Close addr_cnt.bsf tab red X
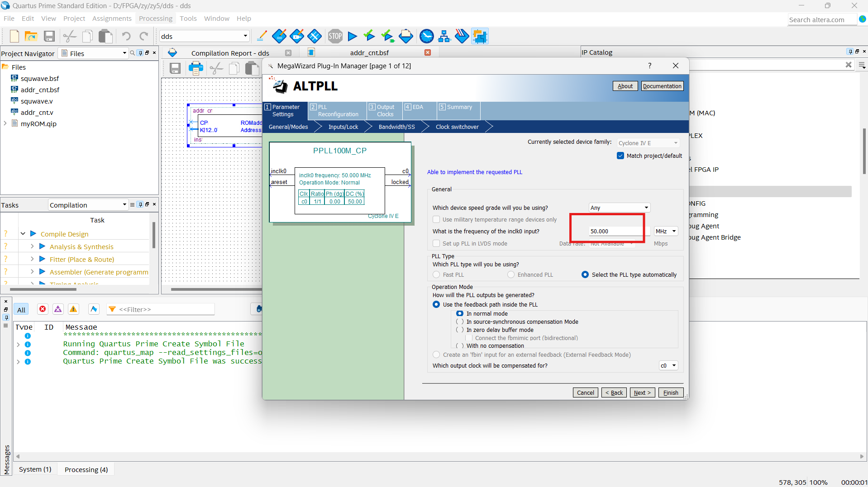The image size is (868, 487). (x=428, y=52)
